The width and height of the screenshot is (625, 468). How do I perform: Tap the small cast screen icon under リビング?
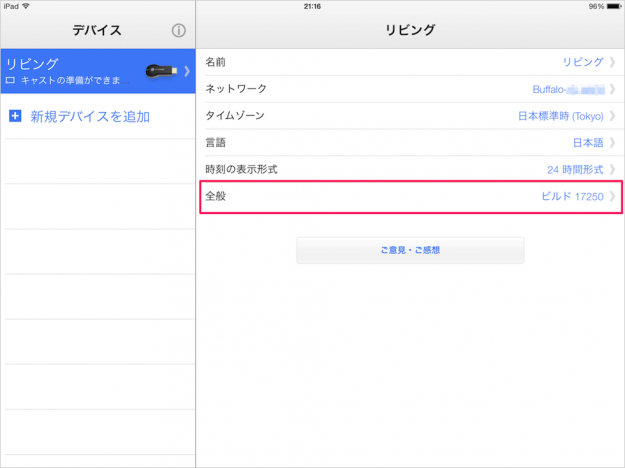pos(11,78)
